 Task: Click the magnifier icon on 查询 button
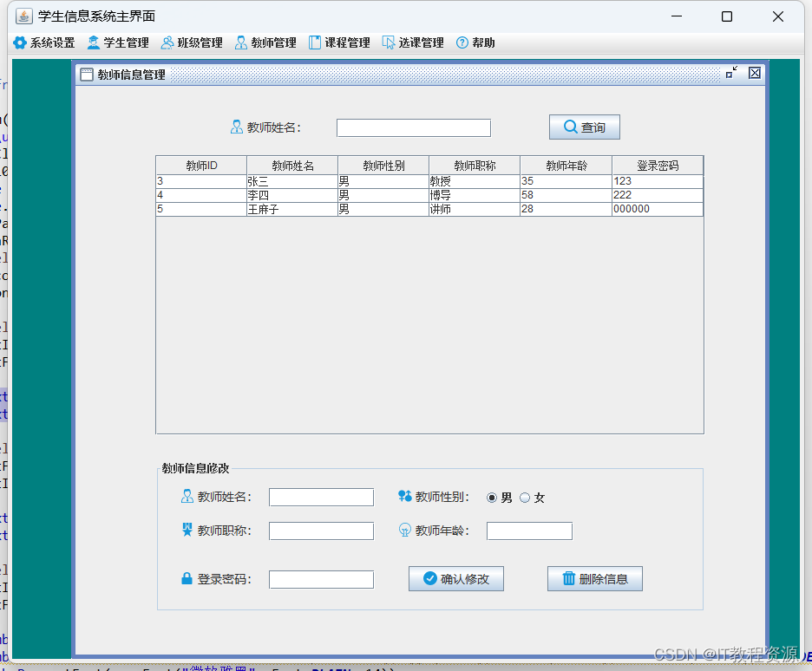pos(570,127)
